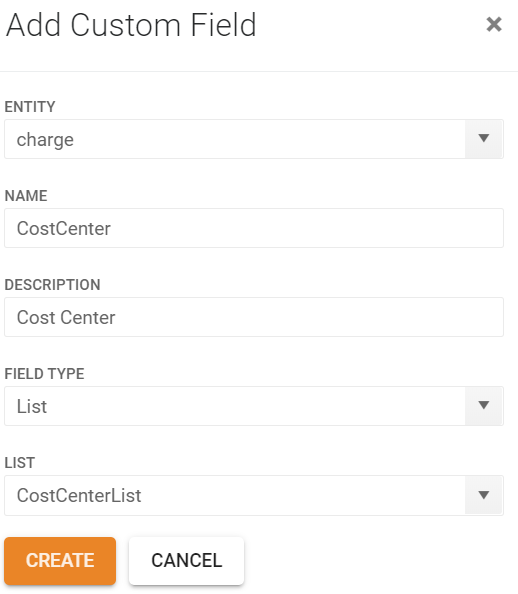Click the FIELD TYPE label

tap(44, 374)
